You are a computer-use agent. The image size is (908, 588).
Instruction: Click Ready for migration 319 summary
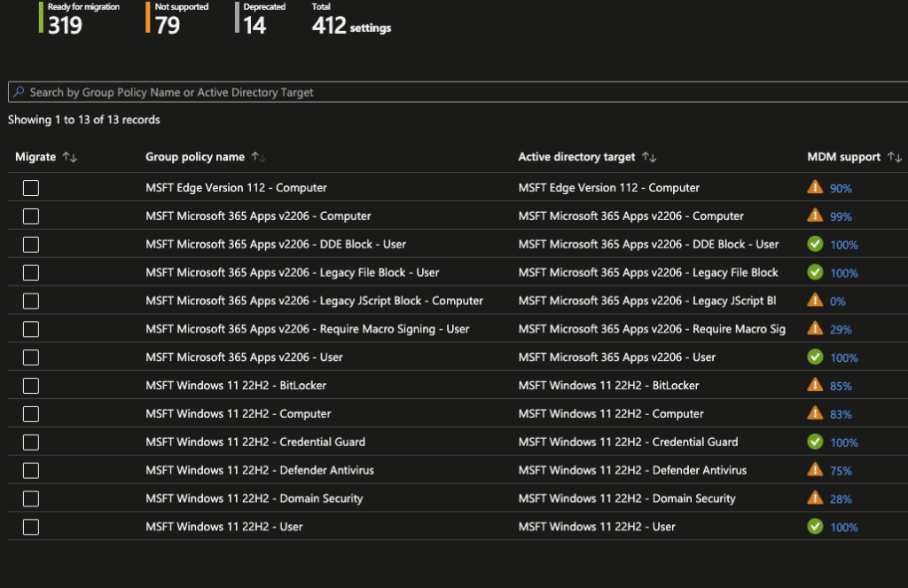click(79, 18)
